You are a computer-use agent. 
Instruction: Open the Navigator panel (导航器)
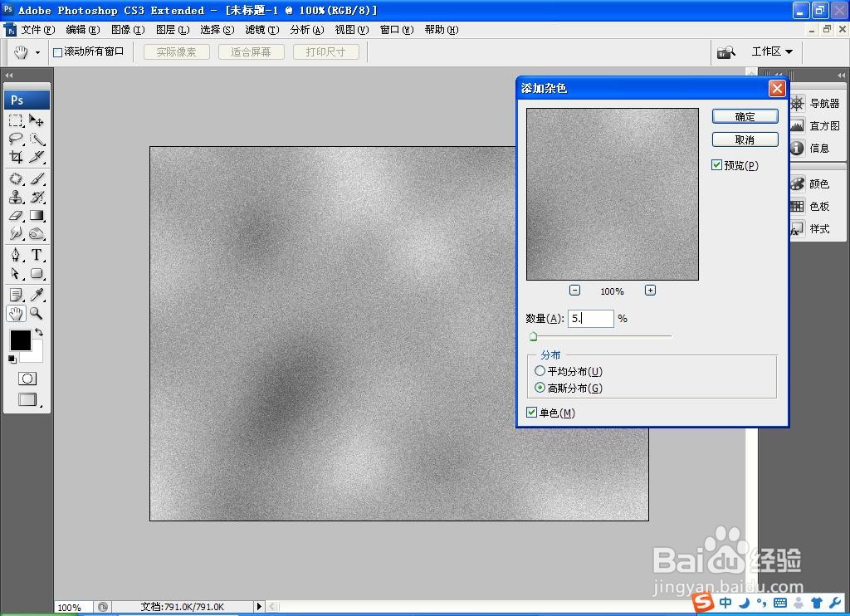[x=814, y=103]
